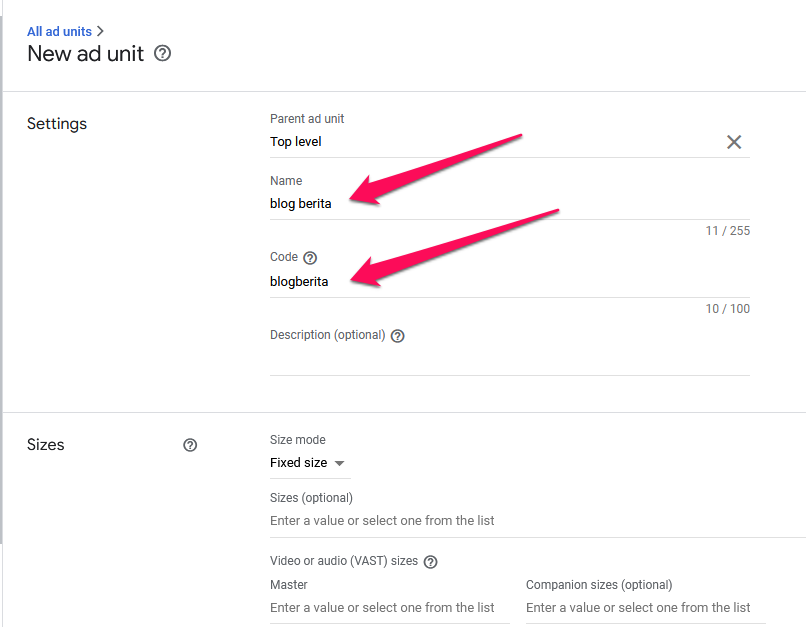The width and height of the screenshot is (806, 627).
Task: Open Video or audio VAST sizes help
Action: pos(430,562)
